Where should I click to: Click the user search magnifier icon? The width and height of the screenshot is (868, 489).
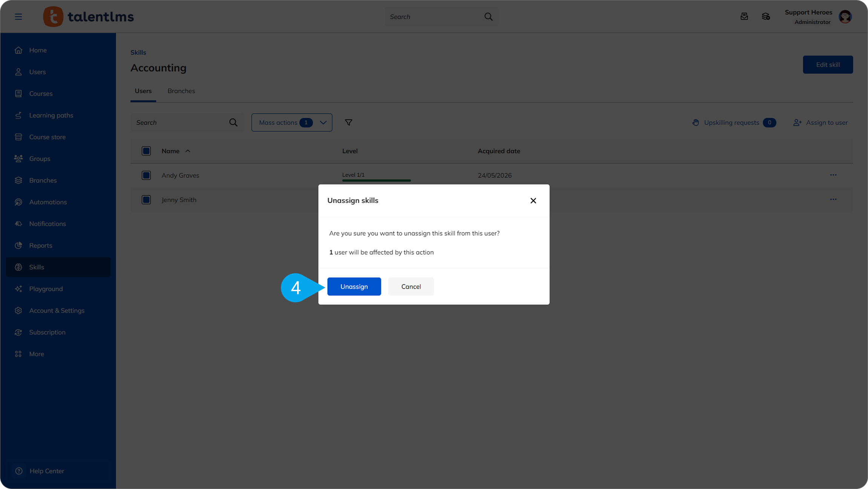point(233,122)
